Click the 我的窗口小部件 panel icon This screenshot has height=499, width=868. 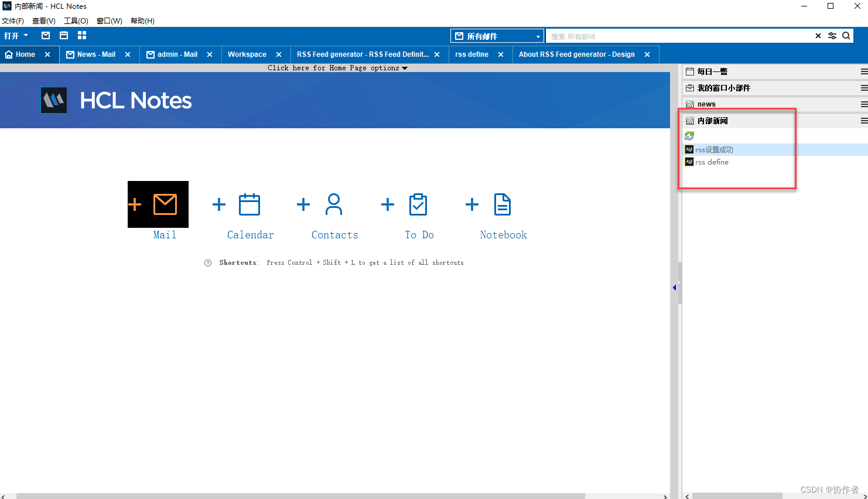pyautogui.click(x=690, y=88)
